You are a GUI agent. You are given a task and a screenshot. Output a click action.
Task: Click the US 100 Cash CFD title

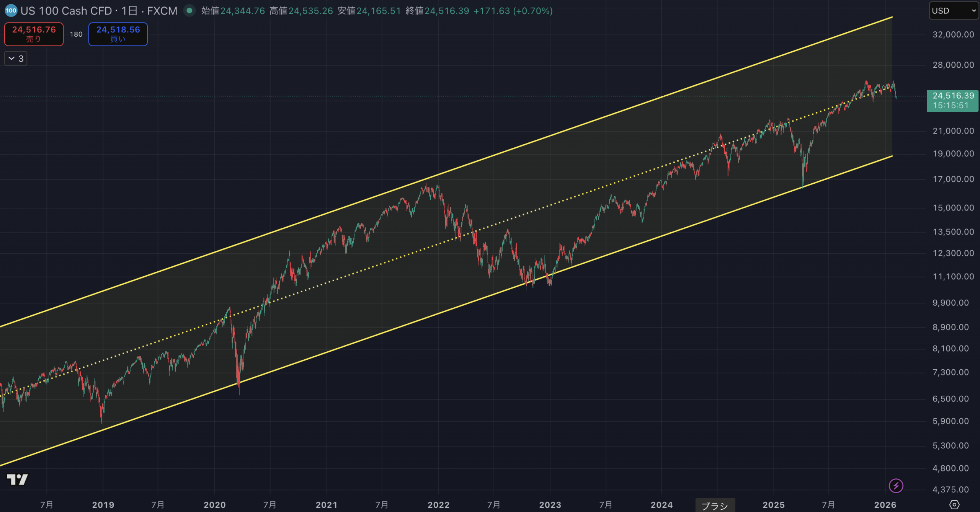tap(66, 11)
